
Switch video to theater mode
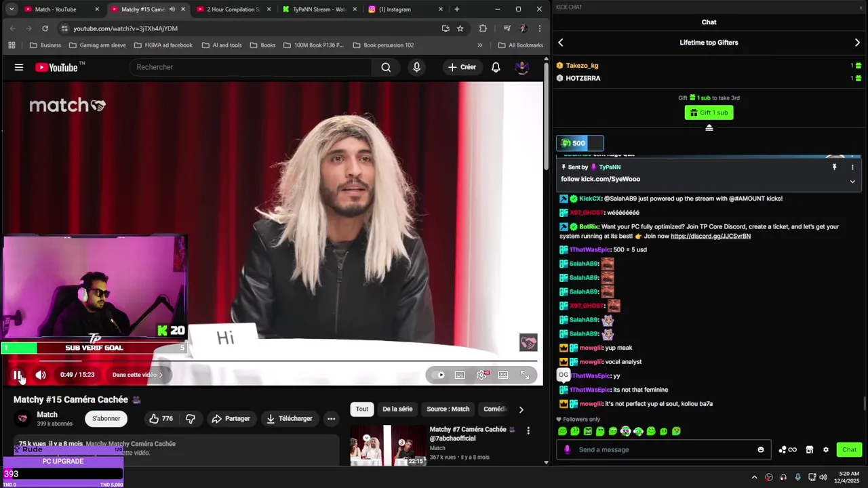[503, 375]
